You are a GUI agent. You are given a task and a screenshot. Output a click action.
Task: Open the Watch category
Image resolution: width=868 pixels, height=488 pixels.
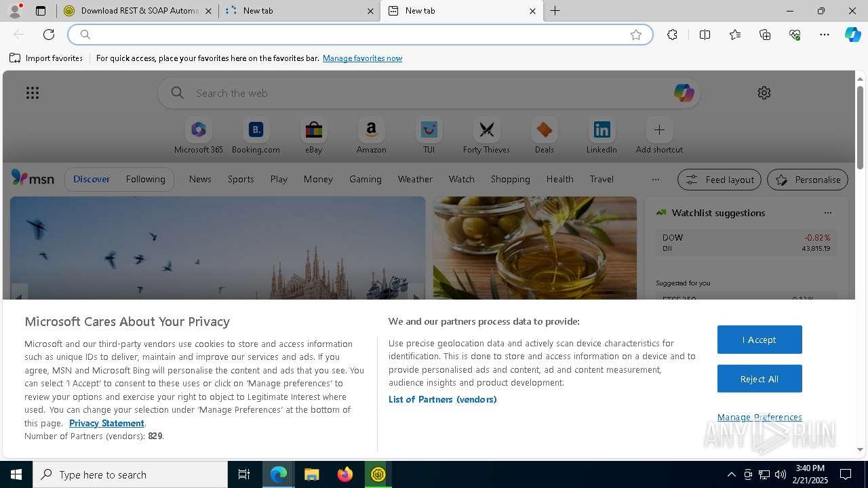[462, 179]
